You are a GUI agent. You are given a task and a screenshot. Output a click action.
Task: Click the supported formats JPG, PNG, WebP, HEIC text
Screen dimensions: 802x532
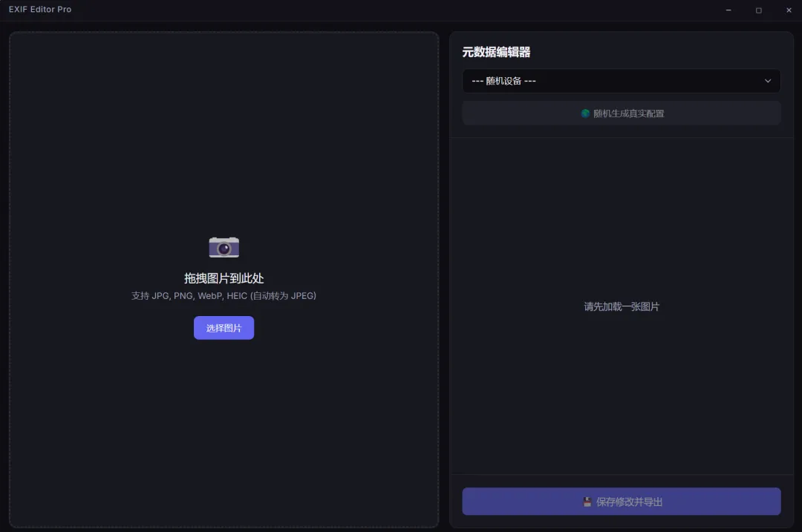224,295
